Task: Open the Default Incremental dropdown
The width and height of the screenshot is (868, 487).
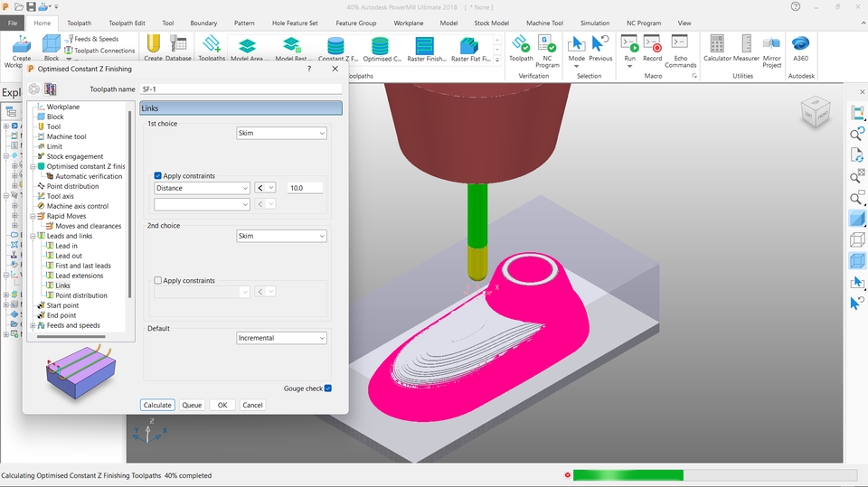Action: tap(281, 338)
